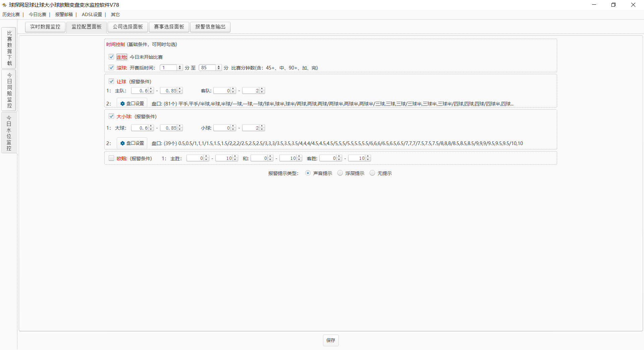Open the 今日同赔监控 side tab
The image size is (644, 350).
[9, 90]
